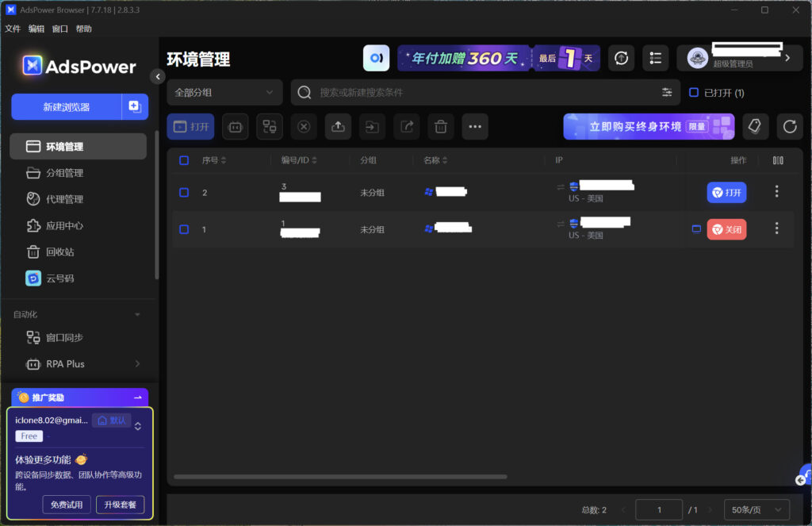
Task: Check the select-all checkbox in table header
Action: (x=184, y=160)
